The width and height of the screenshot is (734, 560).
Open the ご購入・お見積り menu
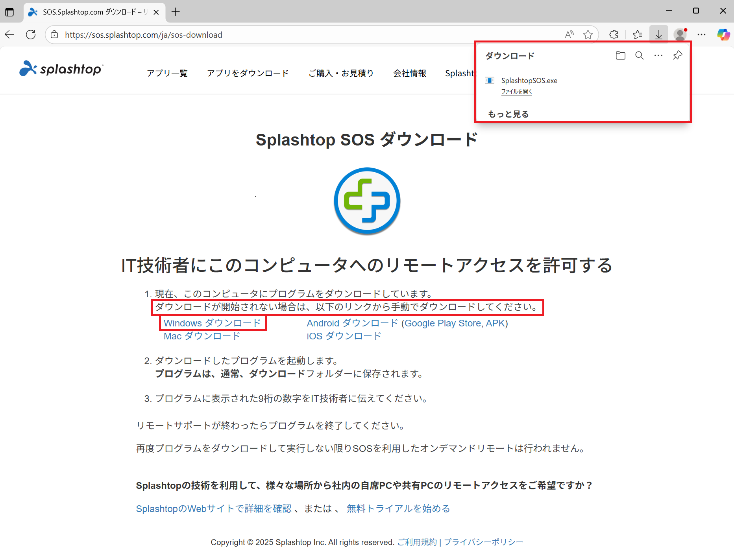pyautogui.click(x=341, y=73)
